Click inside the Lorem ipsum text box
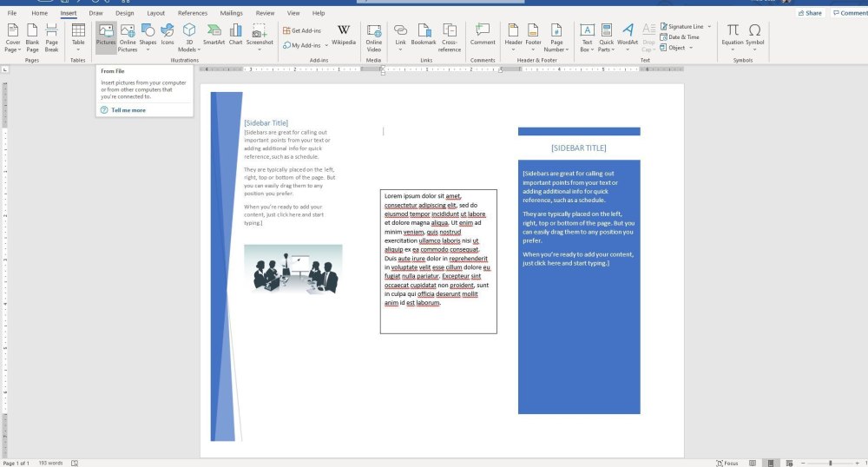The image size is (868, 467). [x=438, y=261]
